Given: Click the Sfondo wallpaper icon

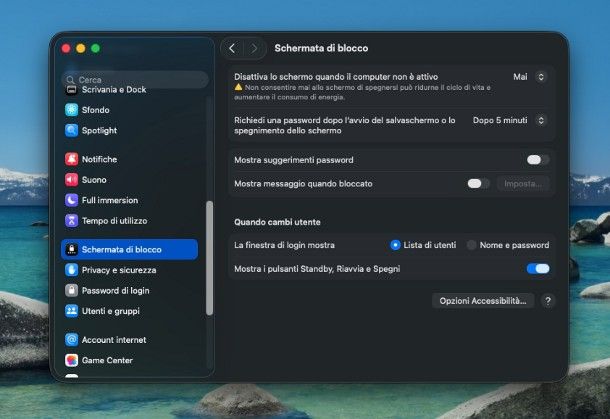Looking at the screenshot, I should coord(72,110).
